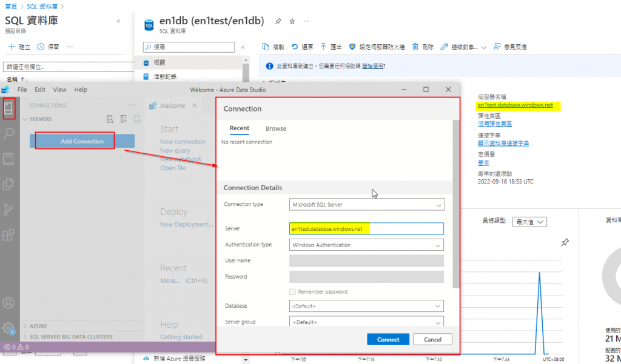621x364 pixels.
Task: Click Show Active Connections icon in Servers header
Action: pos(137,119)
